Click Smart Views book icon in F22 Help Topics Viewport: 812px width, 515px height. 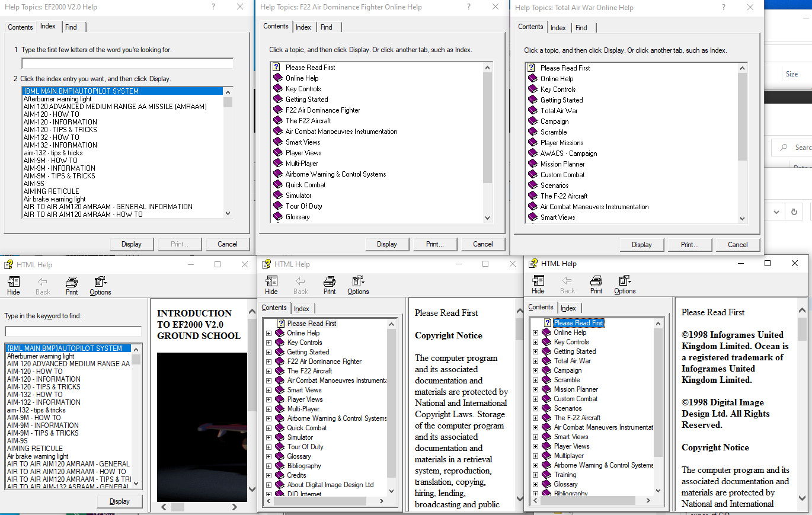(277, 142)
